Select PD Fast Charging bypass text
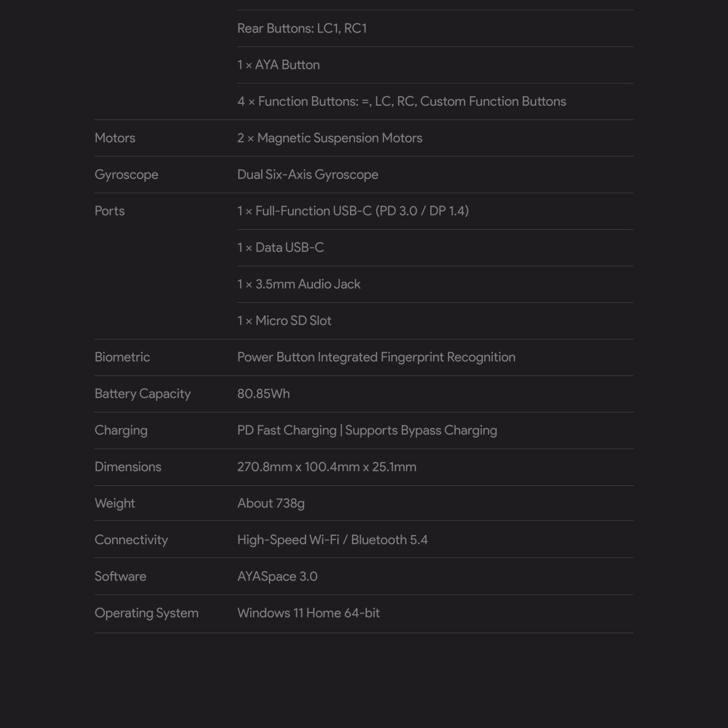The width and height of the screenshot is (728, 728). (x=367, y=430)
